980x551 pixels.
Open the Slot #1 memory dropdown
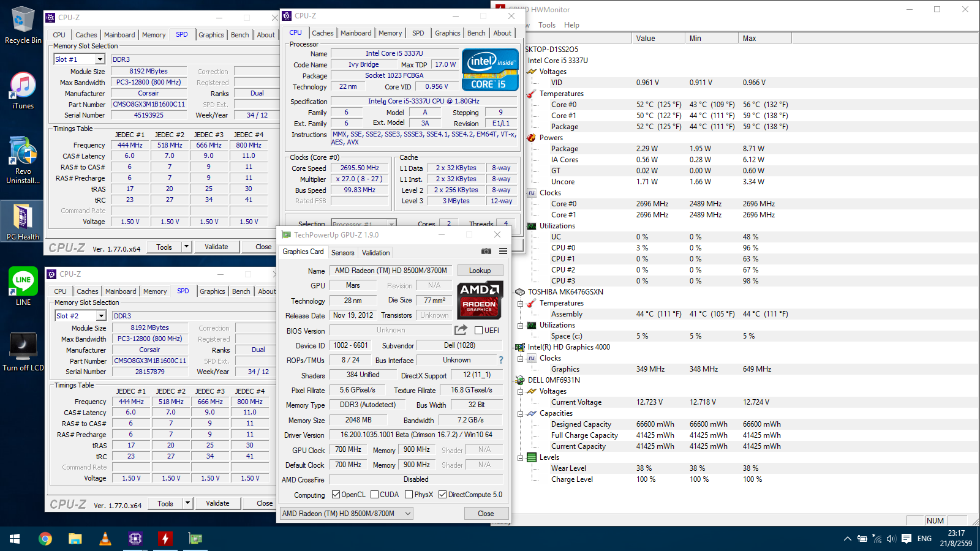(x=100, y=59)
